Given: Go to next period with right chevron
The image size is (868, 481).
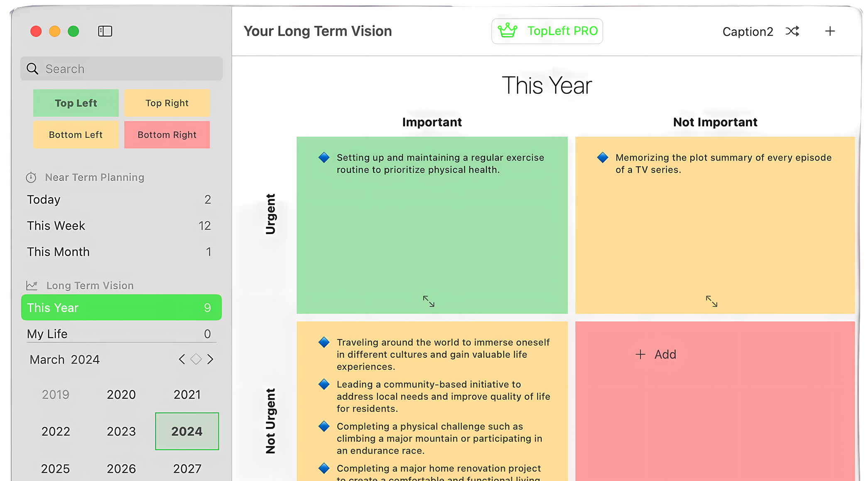Looking at the screenshot, I should tap(210, 359).
